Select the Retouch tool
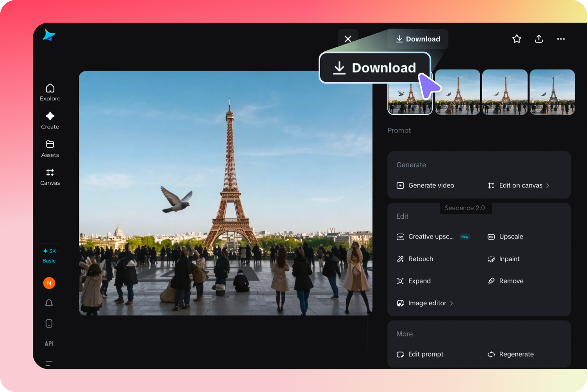 (x=415, y=259)
